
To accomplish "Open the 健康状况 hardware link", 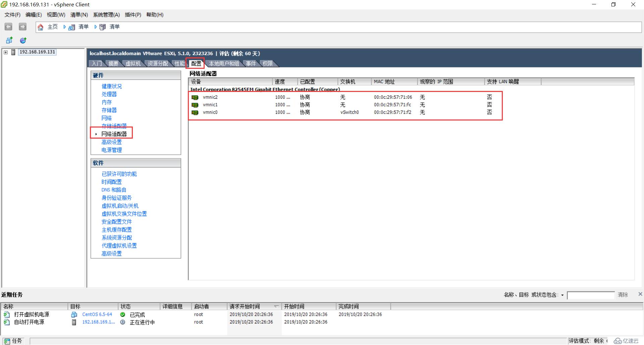I will [x=112, y=86].
